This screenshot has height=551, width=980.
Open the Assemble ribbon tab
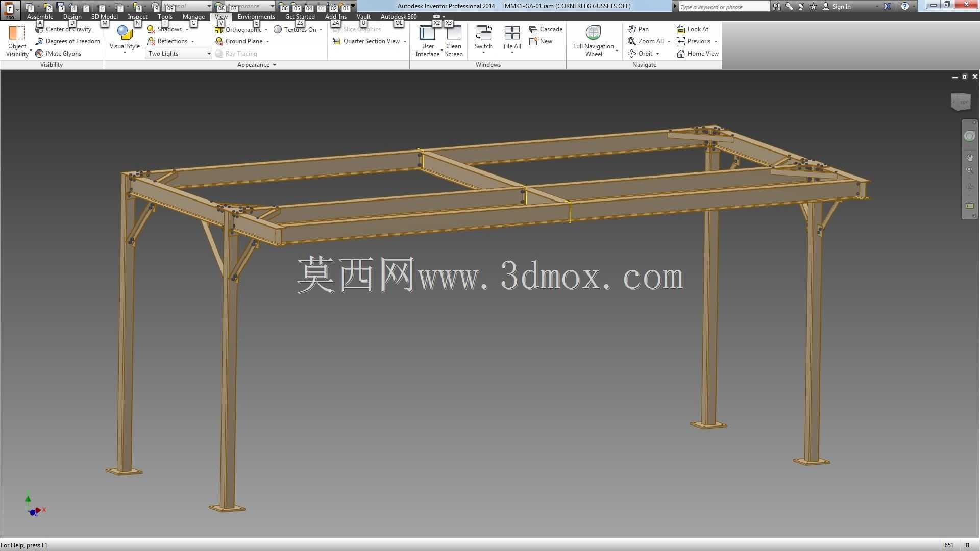point(40,17)
